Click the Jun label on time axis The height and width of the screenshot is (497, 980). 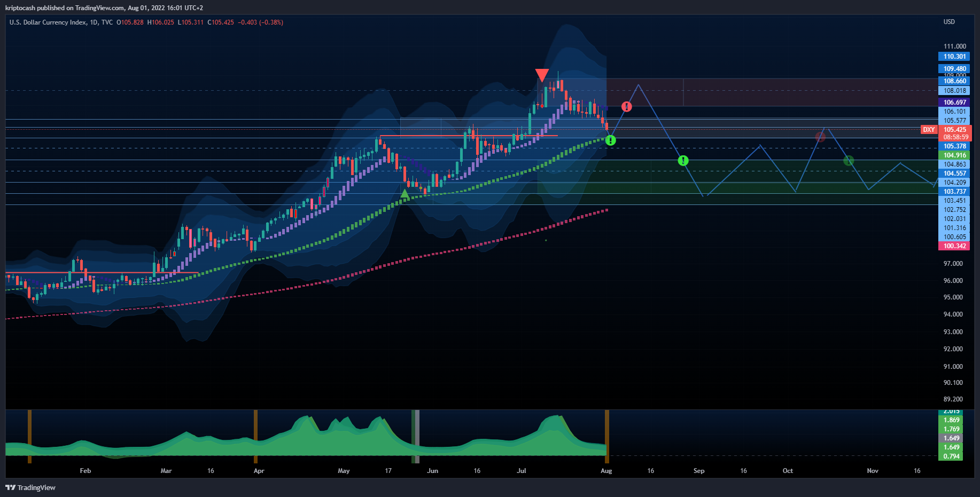coord(432,471)
